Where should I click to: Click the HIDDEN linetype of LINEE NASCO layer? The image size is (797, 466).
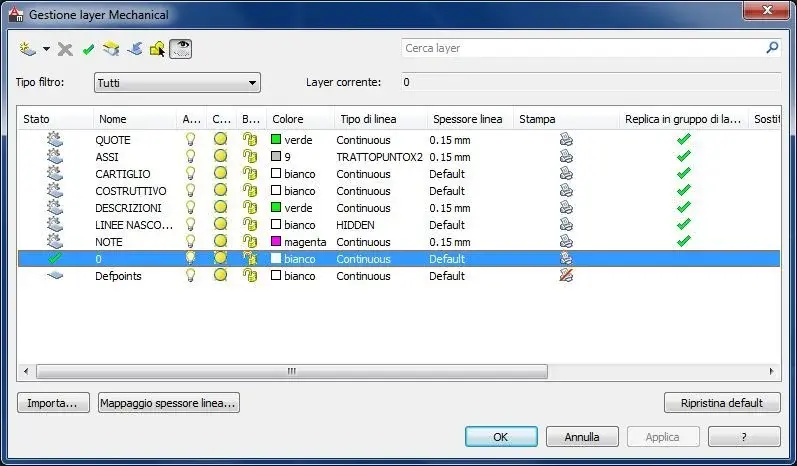click(x=355, y=225)
